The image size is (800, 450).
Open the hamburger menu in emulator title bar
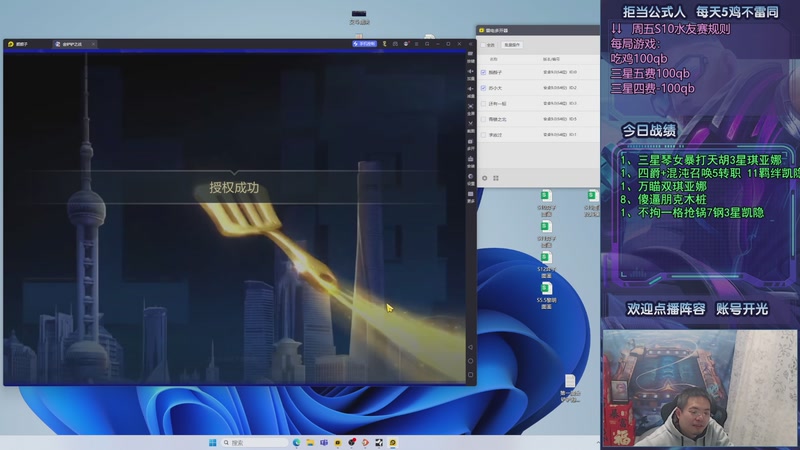click(416, 44)
